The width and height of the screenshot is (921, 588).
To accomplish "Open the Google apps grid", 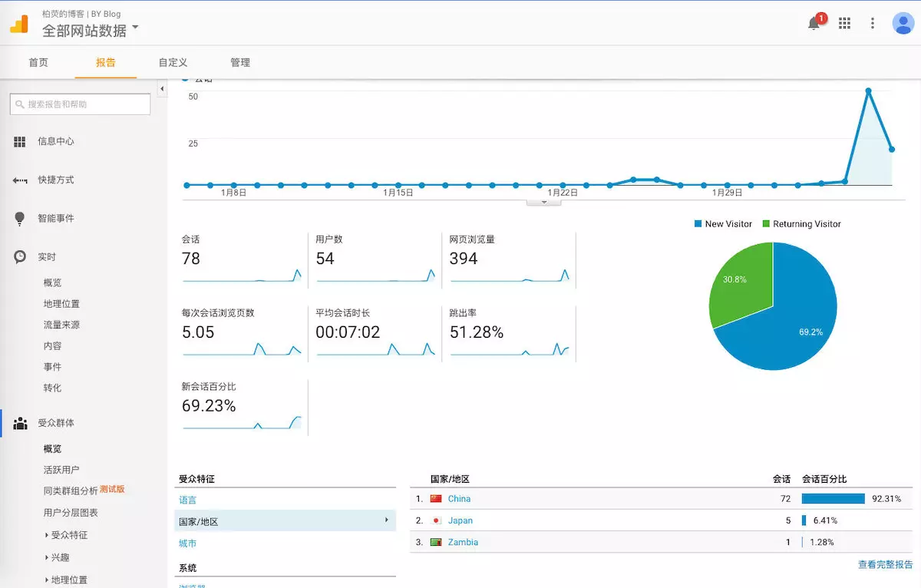I will click(844, 23).
